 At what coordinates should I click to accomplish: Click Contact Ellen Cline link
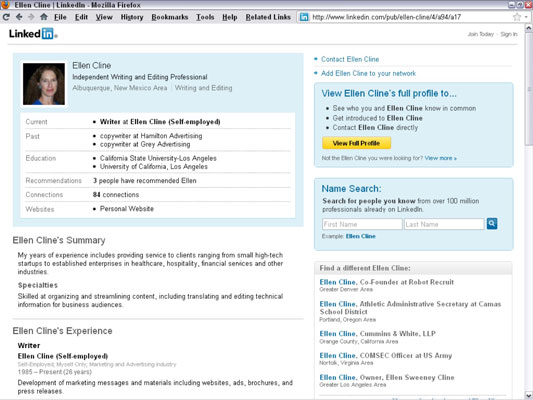pos(350,59)
